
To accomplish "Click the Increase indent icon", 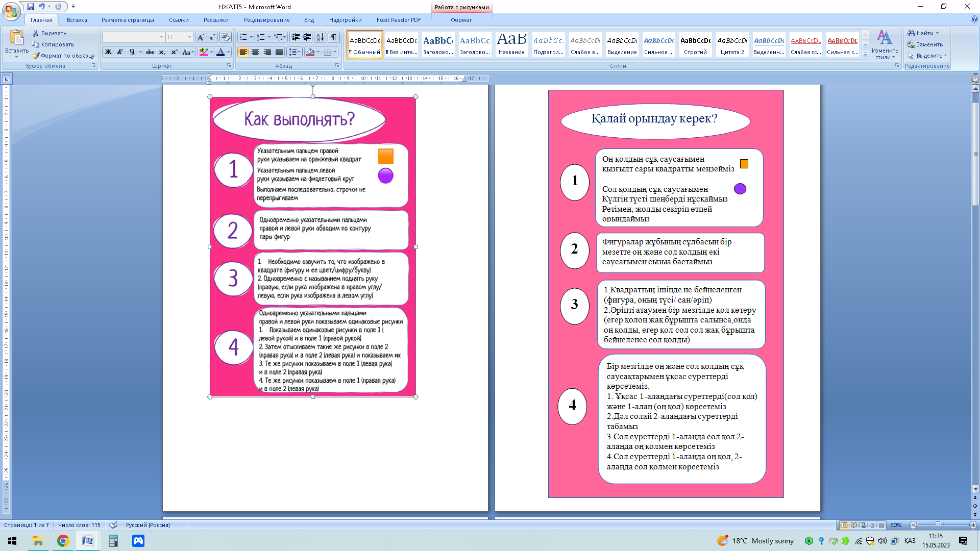I will click(307, 37).
